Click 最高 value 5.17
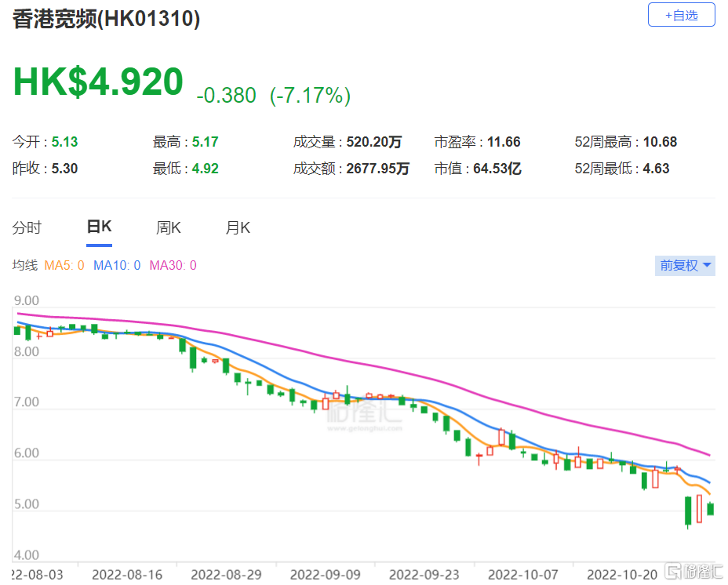This screenshot has width=728, height=585. pyautogui.click(x=206, y=142)
